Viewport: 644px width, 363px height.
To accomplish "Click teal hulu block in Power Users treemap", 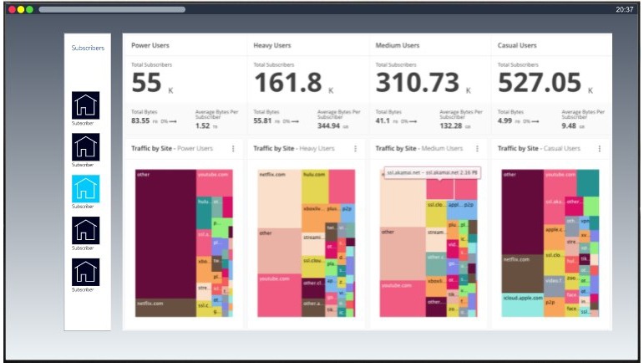I will click(x=204, y=212).
